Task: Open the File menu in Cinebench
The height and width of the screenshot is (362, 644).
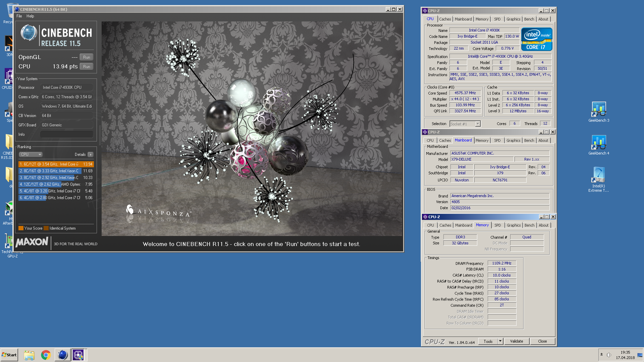Action: (19, 16)
